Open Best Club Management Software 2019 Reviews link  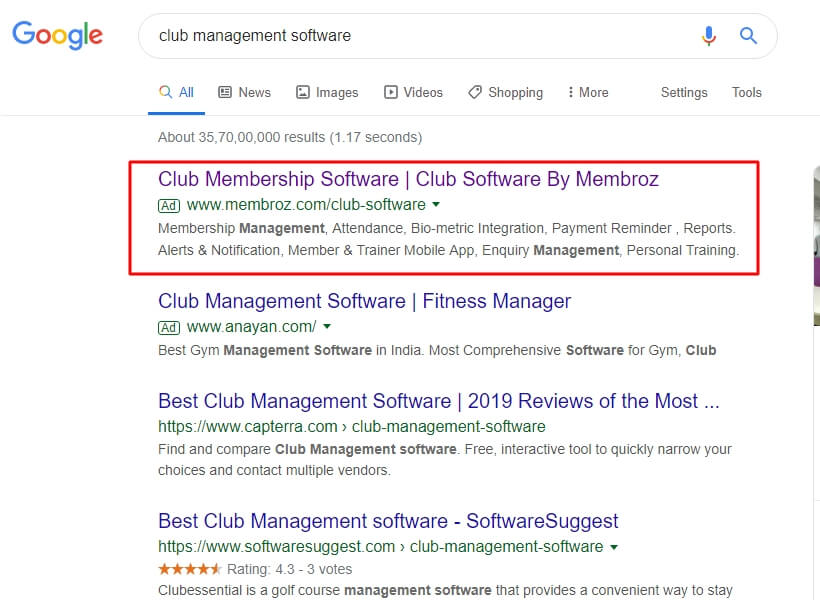438,401
